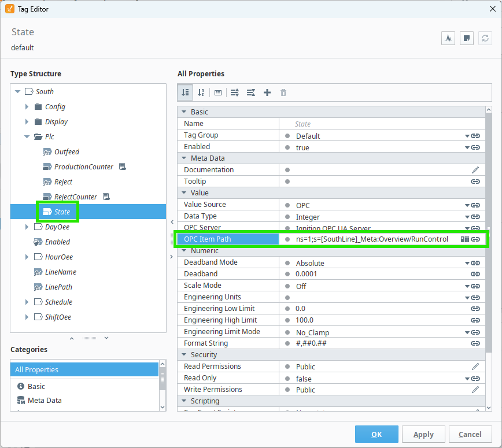This screenshot has height=448, width=502.
Task: Click the browse icon for OPC Item Path
Action: 464,239
